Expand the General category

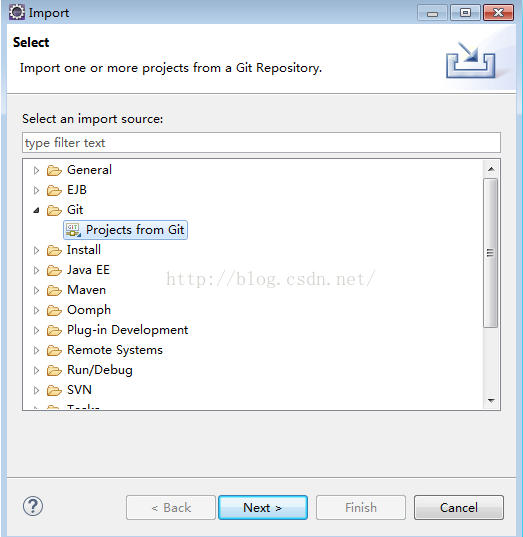(36, 170)
